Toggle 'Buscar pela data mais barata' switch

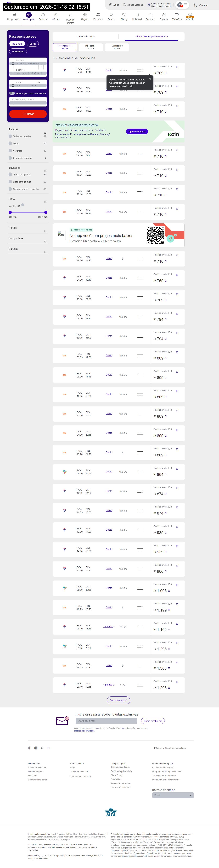[x=12, y=93]
